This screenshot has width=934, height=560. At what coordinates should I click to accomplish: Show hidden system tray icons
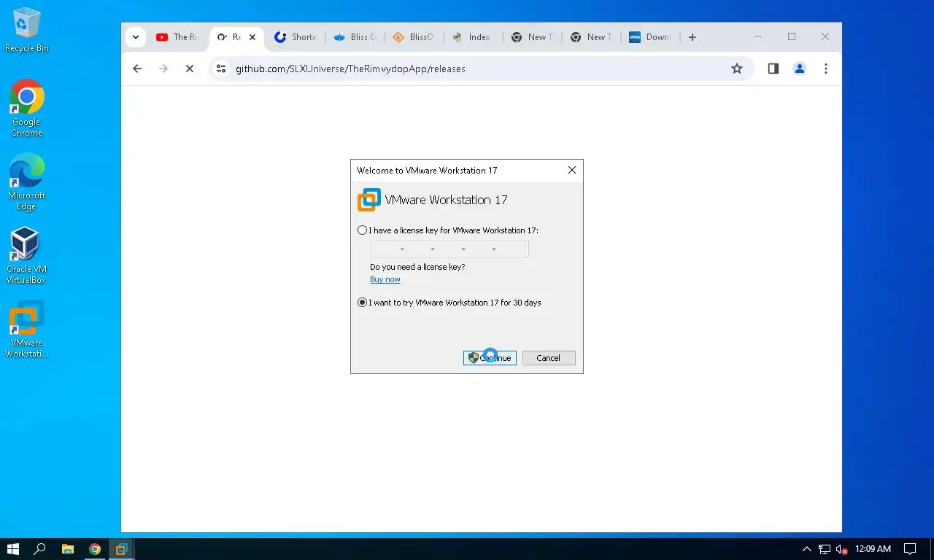pos(806,549)
